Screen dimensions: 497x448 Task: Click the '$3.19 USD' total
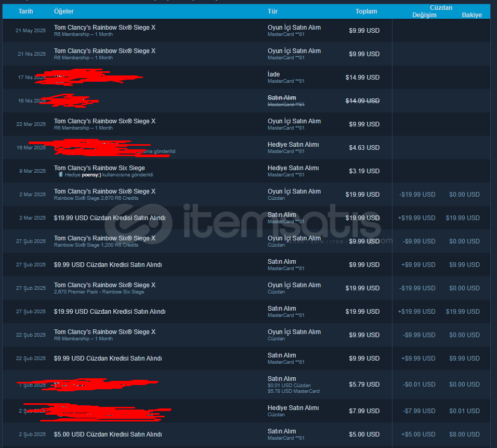[x=364, y=171]
